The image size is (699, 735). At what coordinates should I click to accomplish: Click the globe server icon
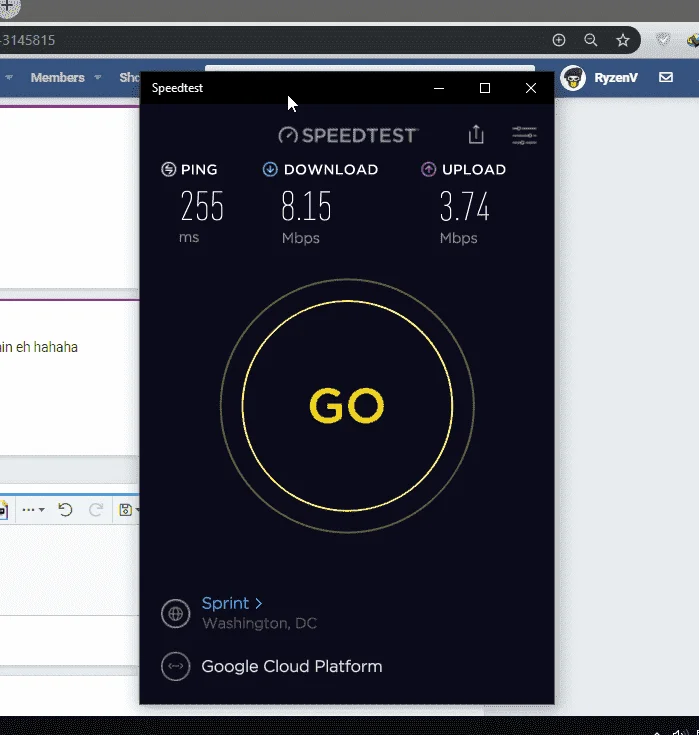[175, 614]
